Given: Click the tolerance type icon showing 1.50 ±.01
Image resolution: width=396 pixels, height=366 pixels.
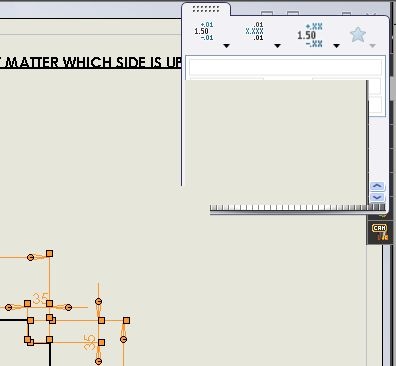Looking at the screenshot, I should coord(204,31).
